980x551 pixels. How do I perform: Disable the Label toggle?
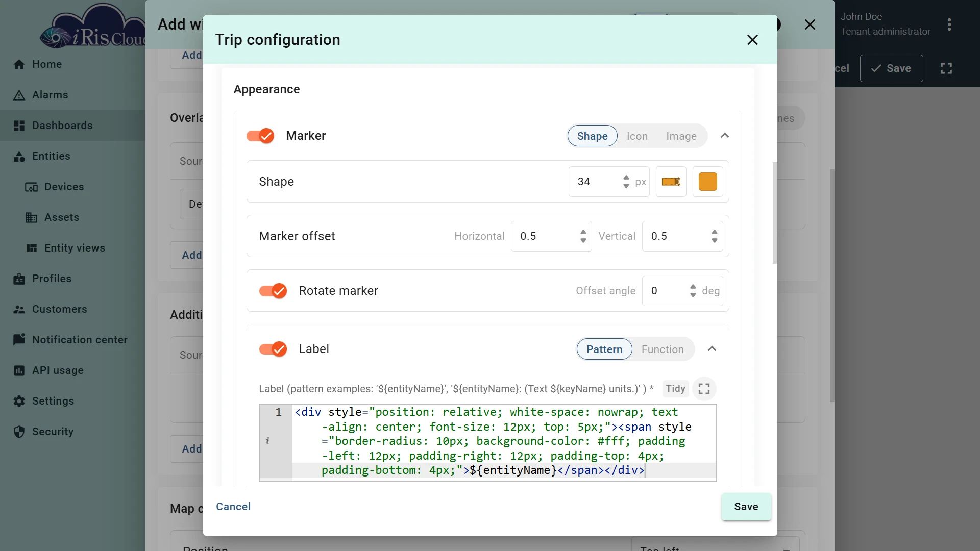pos(273,349)
